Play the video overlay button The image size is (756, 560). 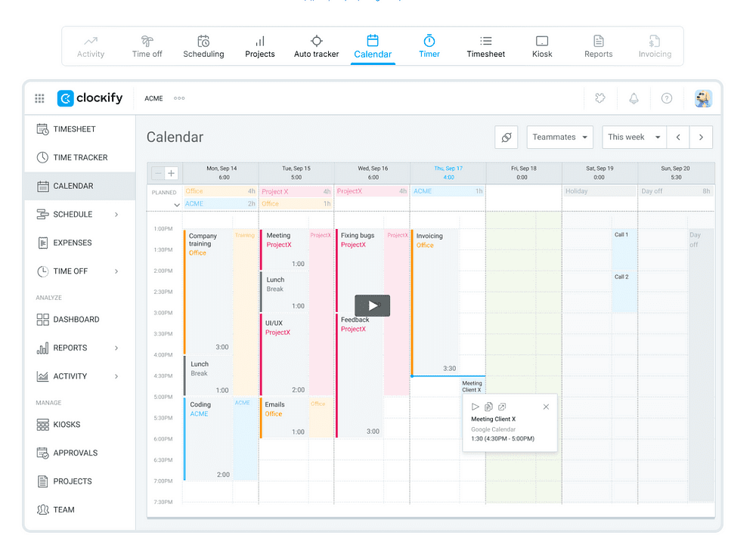[372, 305]
